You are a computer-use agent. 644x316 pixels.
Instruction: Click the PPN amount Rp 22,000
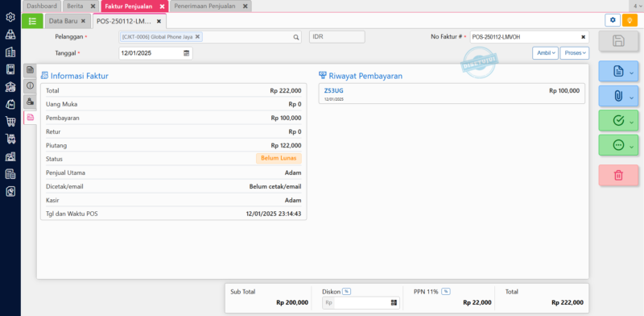[x=477, y=302]
